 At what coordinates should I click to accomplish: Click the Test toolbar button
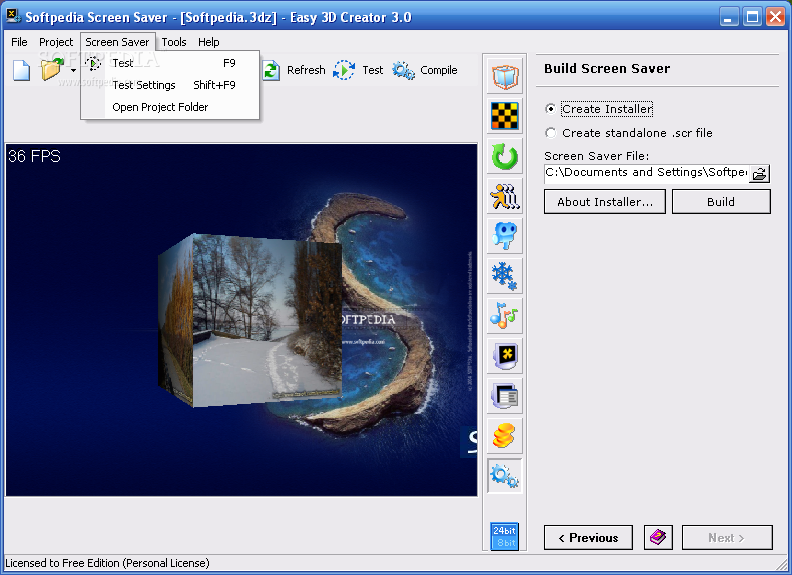(359, 70)
